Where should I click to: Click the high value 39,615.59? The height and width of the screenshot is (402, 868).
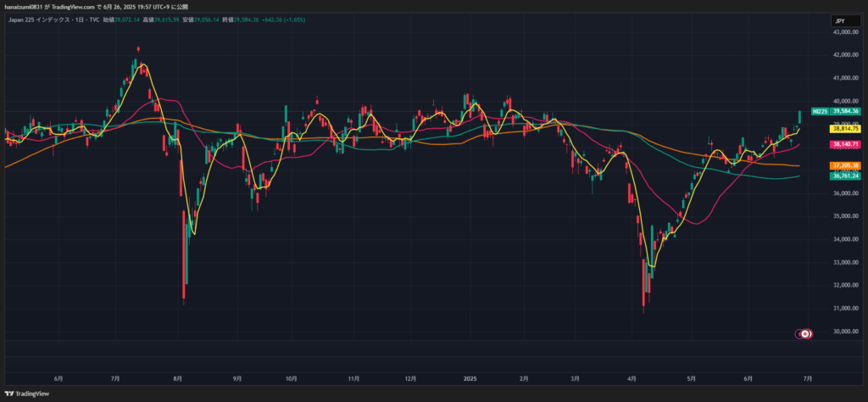coord(167,20)
